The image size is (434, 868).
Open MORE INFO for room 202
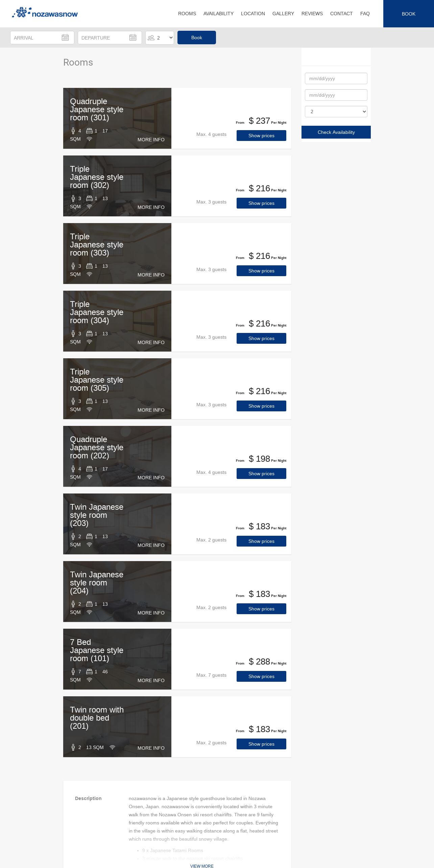click(x=151, y=478)
